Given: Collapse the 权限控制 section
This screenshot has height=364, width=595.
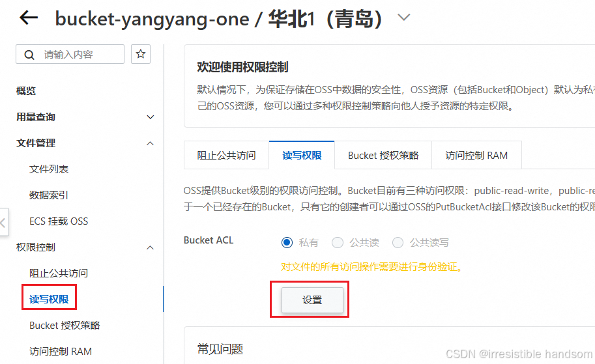Looking at the screenshot, I should 151,247.
